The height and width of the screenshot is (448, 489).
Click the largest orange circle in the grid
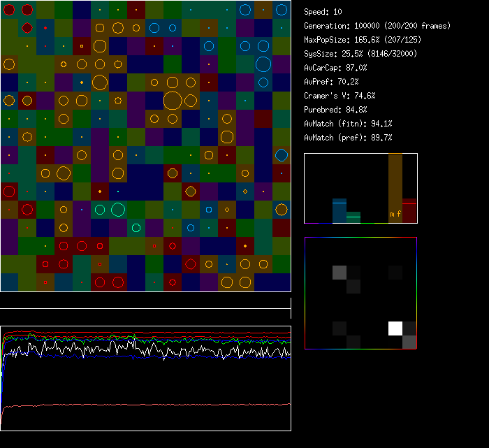173,101
